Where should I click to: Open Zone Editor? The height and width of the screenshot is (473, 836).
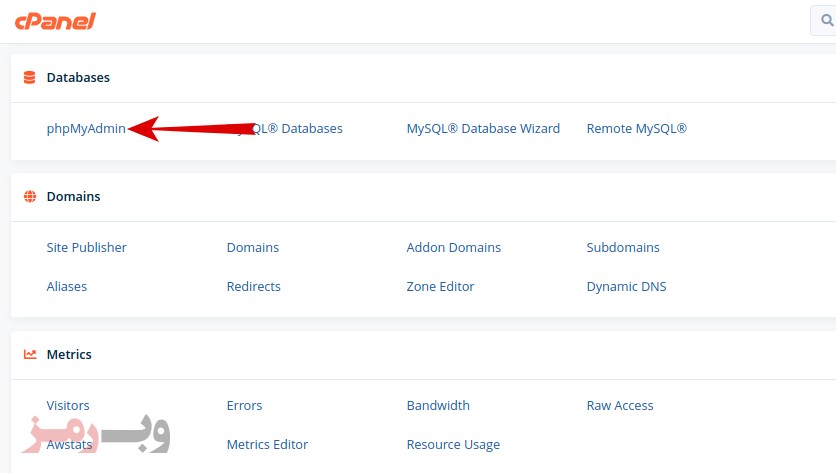click(440, 286)
